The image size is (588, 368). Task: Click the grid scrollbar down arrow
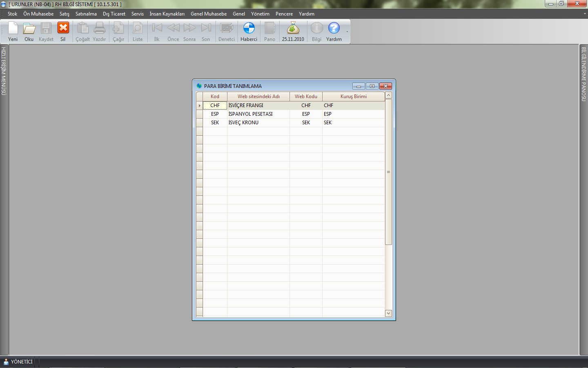point(388,313)
